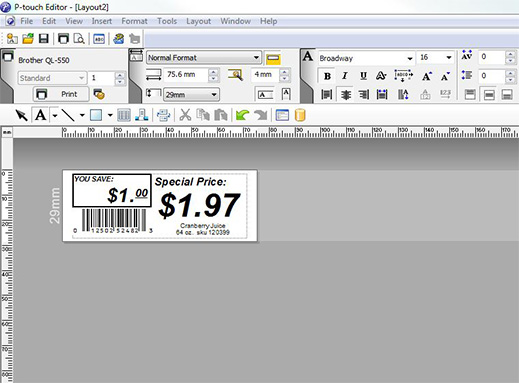Expand the 29mm tape width dropdown

(214, 95)
